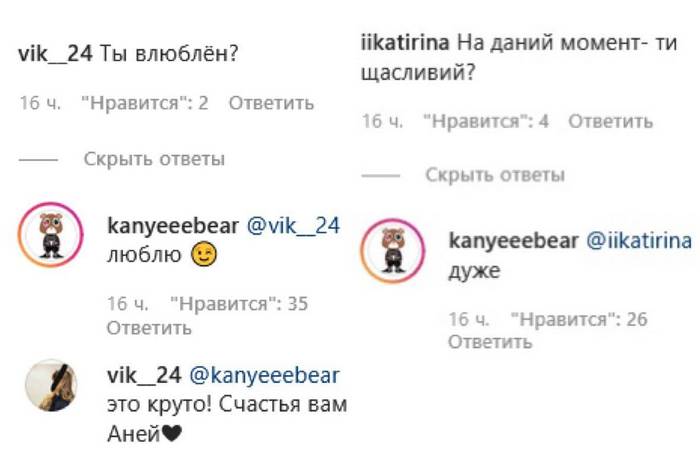Reply to iikatirina's top comment
Viewport: 700px width, 475px height.
pos(610,121)
